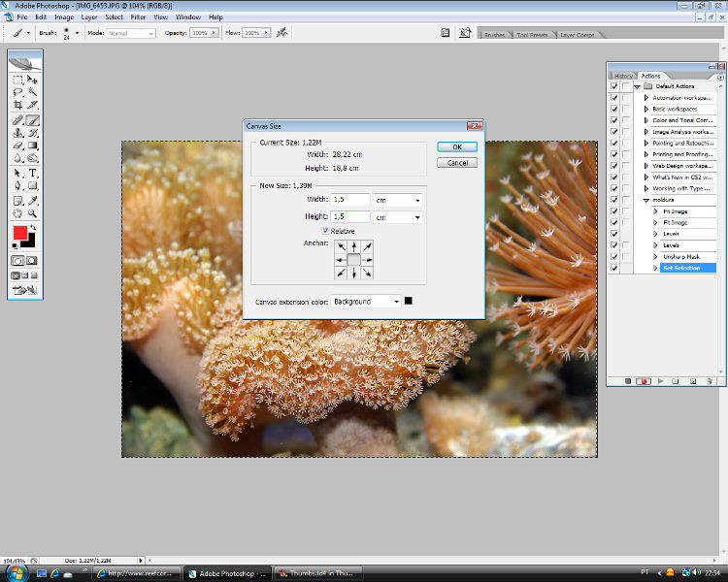Click the top-left anchor arrow
728x582 pixels.
pyautogui.click(x=341, y=246)
